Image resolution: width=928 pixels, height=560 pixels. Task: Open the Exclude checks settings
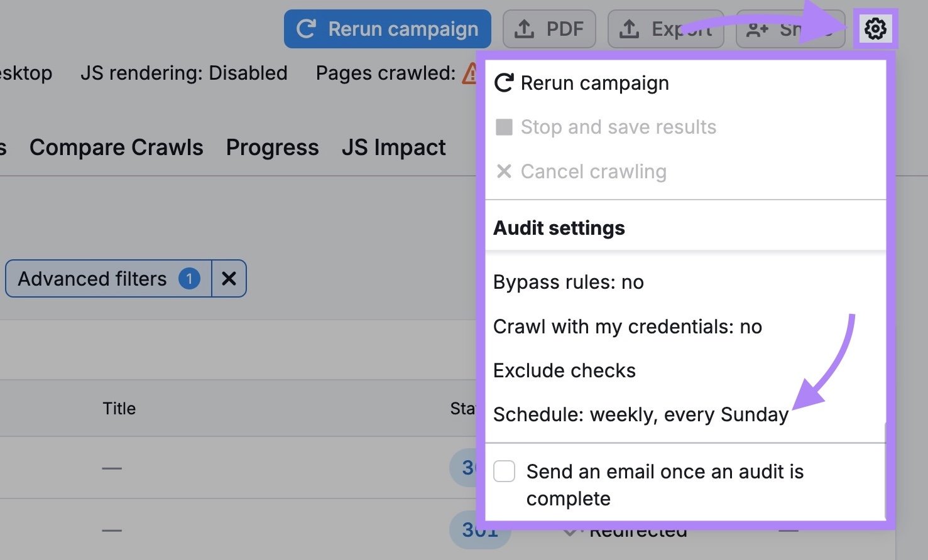[x=564, y=370]
